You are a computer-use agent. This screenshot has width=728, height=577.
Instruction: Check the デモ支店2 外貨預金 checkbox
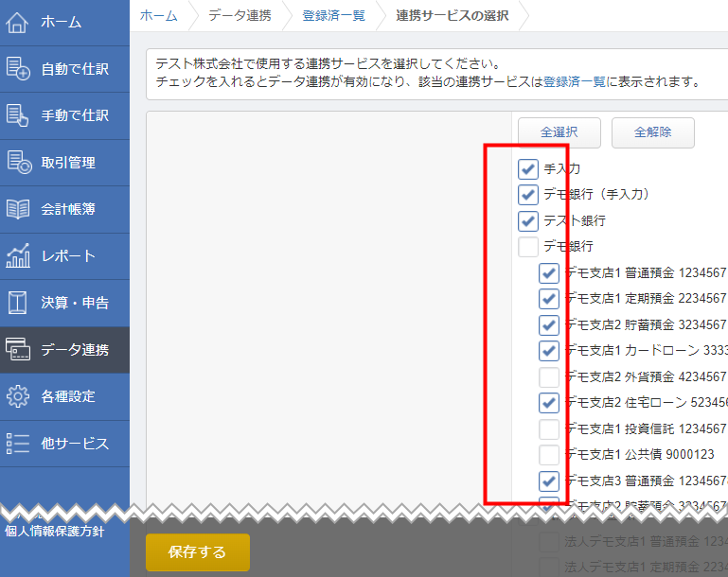pyautogui.click(x=549, y=377)
